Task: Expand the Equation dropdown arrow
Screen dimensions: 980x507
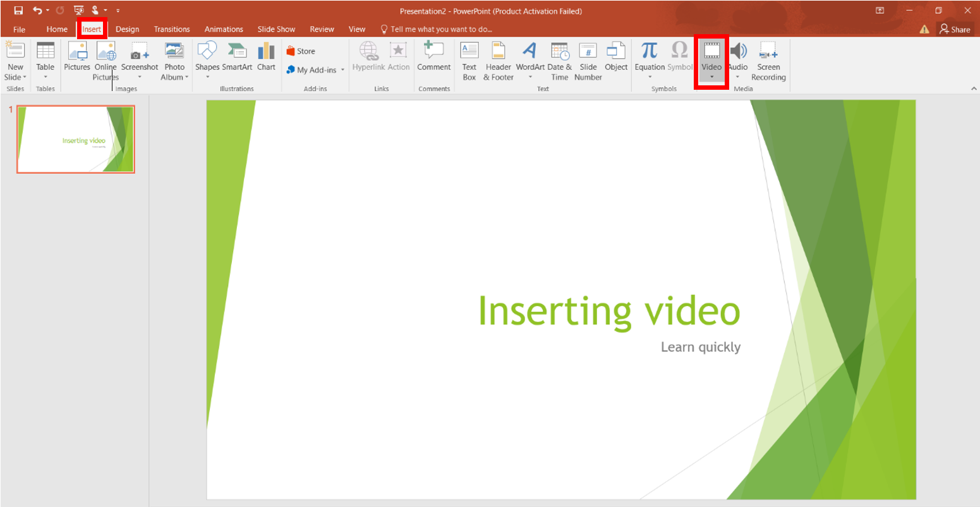Action: (x=650, y=77)
